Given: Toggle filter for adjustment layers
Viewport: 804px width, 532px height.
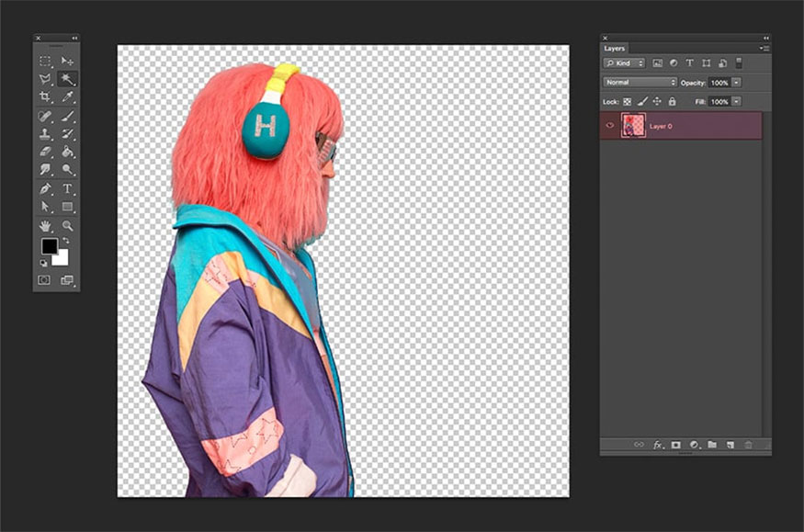Looking at the screenshot, I should coord(674,63).
